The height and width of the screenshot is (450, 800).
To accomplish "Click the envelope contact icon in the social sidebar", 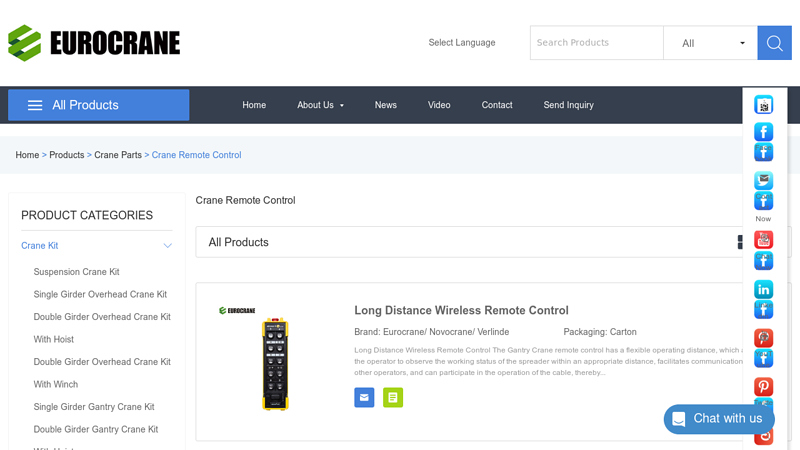I will pos(763,180).
